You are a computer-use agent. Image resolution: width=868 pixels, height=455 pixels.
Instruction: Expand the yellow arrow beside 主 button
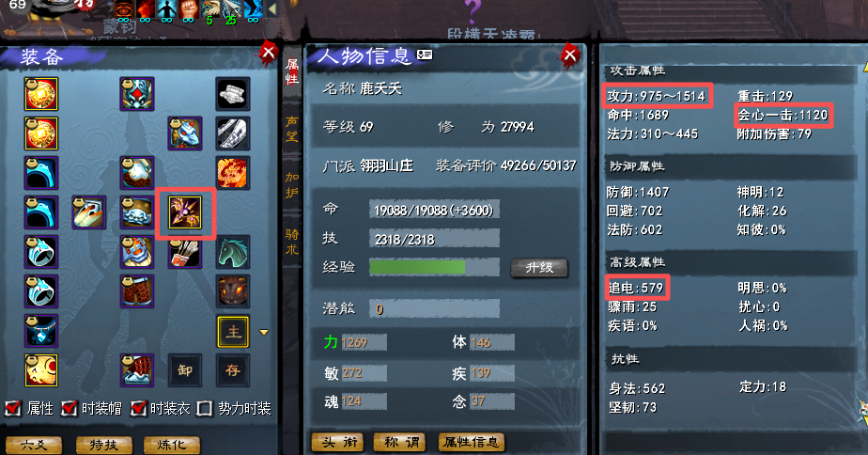pos(264,333)
